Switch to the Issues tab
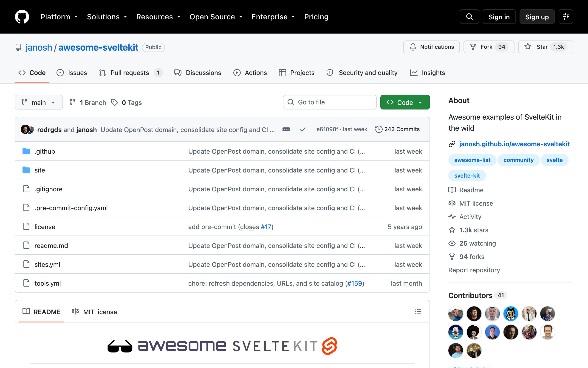Screen dimensions: 588x368 click(72, 73)
